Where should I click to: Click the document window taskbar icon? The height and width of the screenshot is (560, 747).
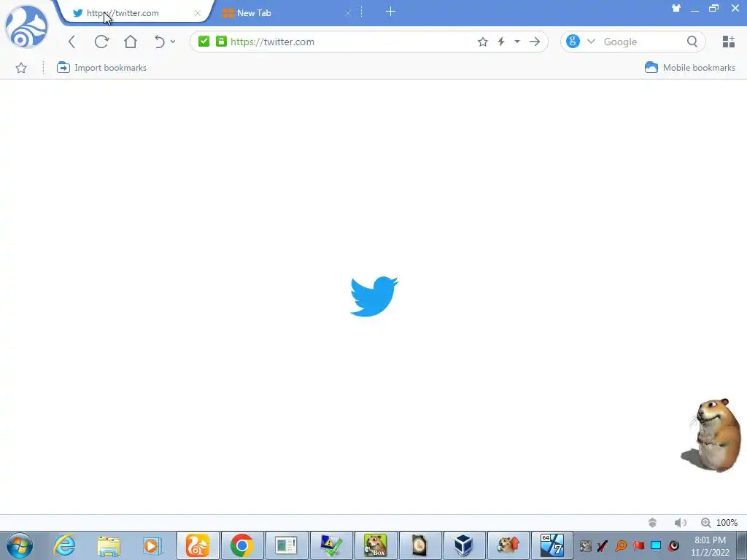[286, 545]
